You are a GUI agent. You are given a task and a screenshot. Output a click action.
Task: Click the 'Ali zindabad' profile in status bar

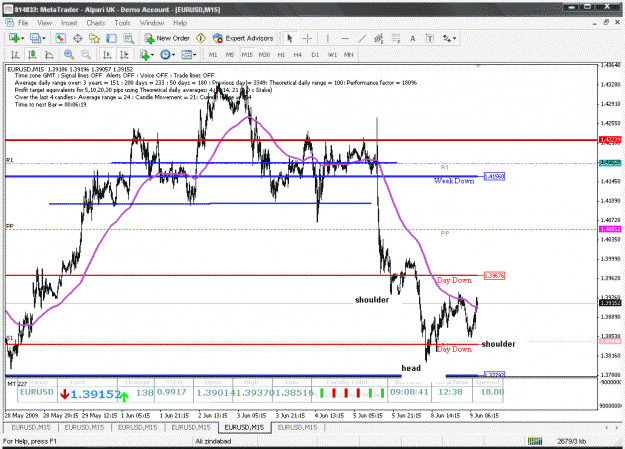213,441
